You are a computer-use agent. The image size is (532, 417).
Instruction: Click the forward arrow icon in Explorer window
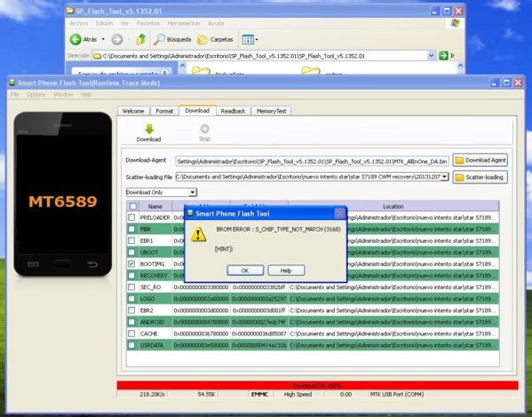click(117, 40)
